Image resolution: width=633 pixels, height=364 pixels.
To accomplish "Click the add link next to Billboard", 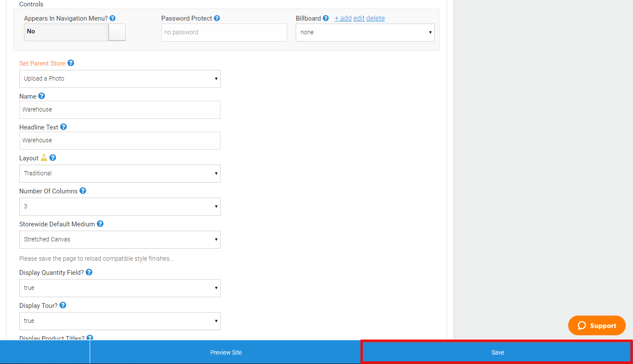I will pos(343,18).
